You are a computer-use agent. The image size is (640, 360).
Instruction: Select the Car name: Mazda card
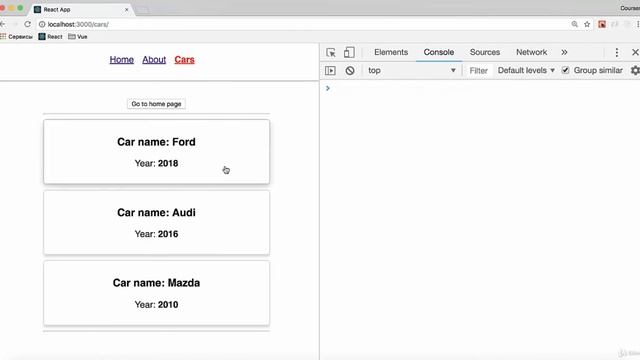(x=156, y=293)
